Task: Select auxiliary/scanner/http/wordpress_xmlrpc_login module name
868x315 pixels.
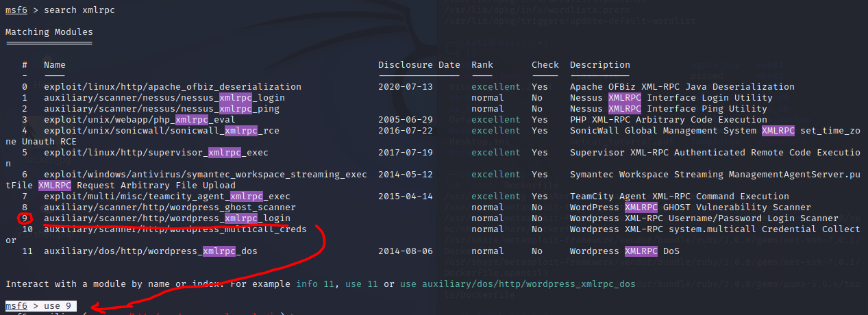Action: 167,218
